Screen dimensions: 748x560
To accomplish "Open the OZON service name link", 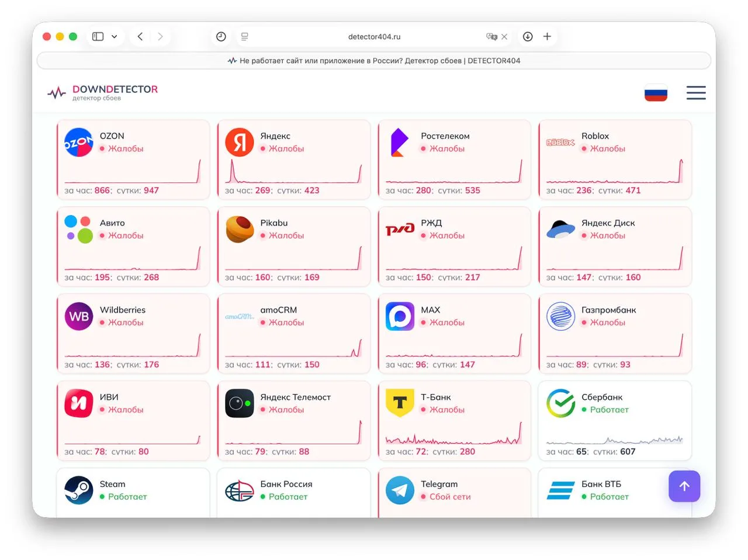I will 112,136.
